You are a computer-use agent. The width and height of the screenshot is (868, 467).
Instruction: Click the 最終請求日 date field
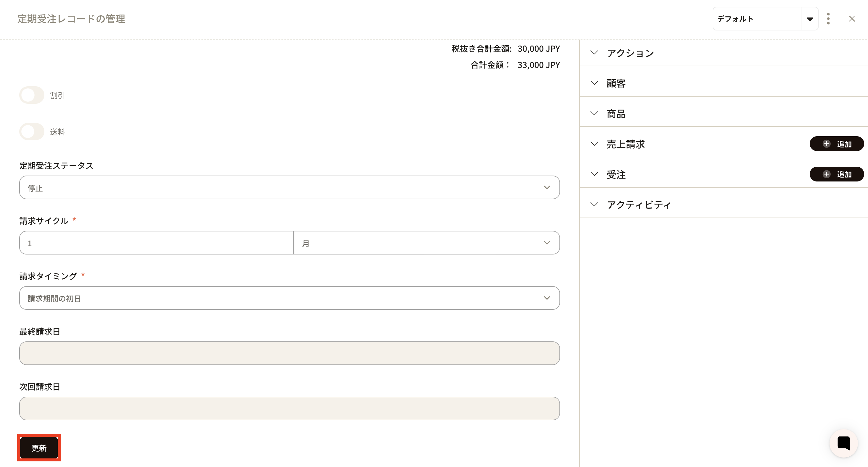tap(289, 353)
